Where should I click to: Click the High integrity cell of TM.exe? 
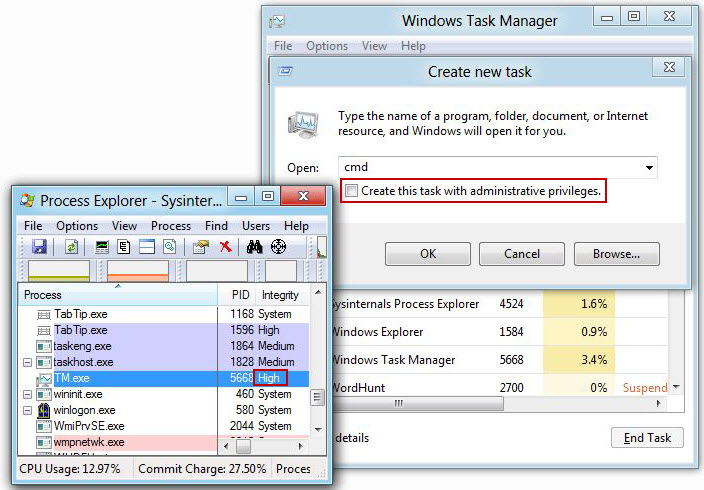[268, 378]
